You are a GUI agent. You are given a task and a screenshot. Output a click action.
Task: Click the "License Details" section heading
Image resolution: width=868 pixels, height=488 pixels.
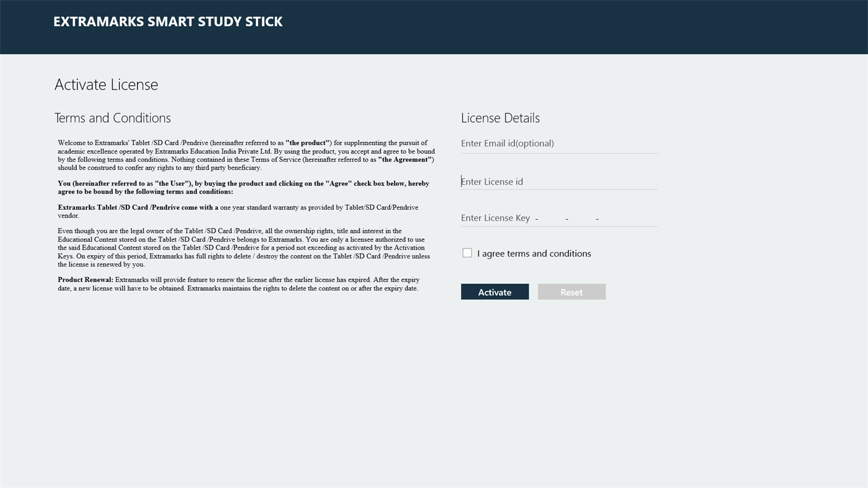pos(499,117)
